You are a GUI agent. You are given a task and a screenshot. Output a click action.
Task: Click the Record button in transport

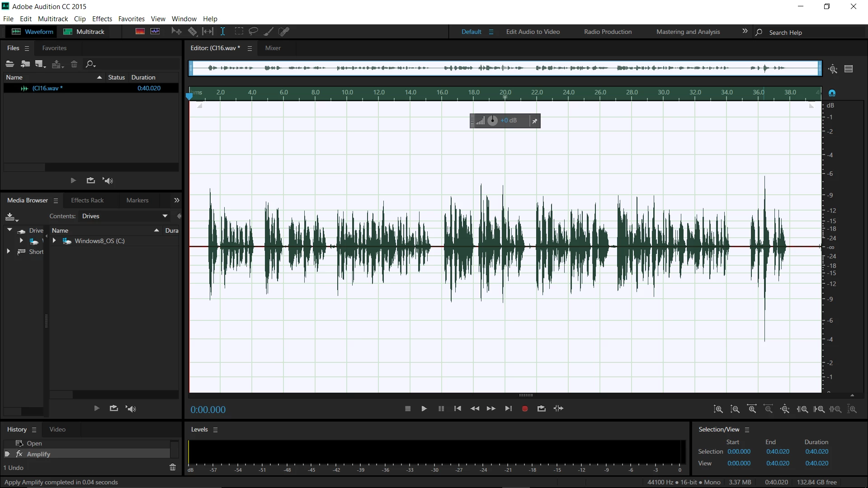pos(524,408)
